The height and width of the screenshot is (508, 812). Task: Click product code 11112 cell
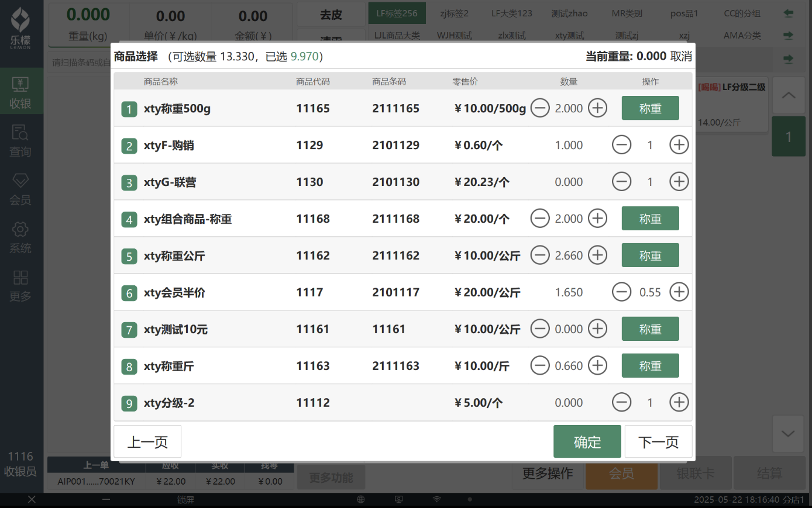313,403
